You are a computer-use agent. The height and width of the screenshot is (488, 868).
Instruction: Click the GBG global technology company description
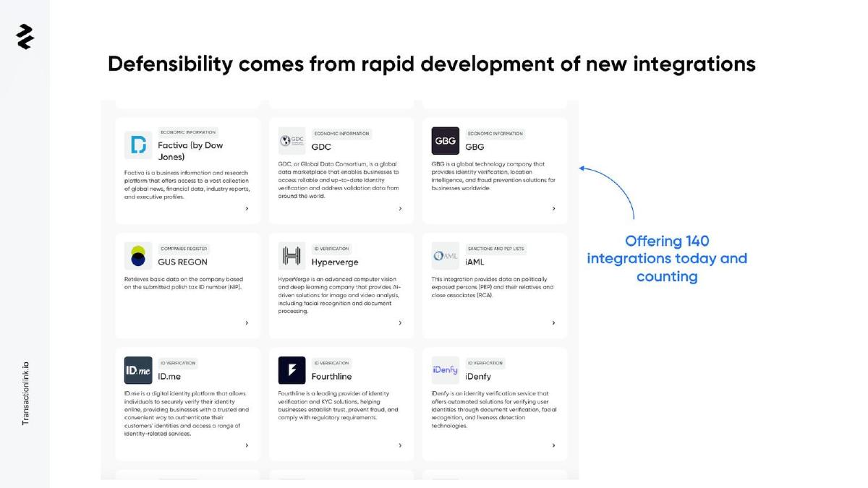(494, 176)
